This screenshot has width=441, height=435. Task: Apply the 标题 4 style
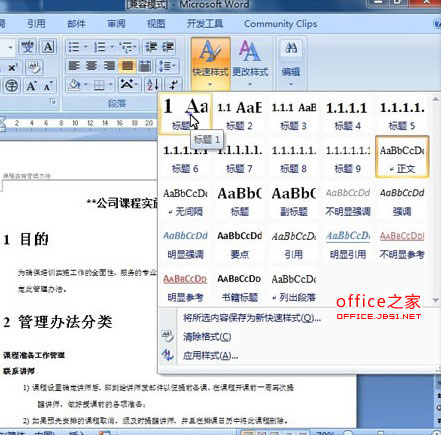[347, 115]
